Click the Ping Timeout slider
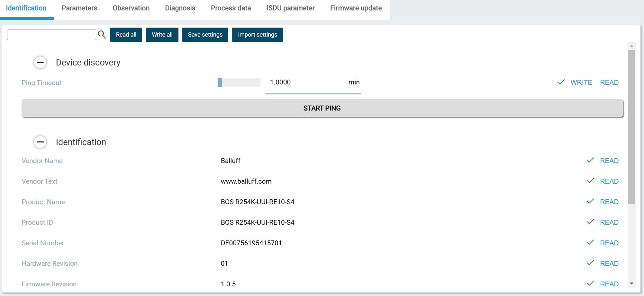Image resolution: width=644 pixels, height=296 pixels. point(239,83)
